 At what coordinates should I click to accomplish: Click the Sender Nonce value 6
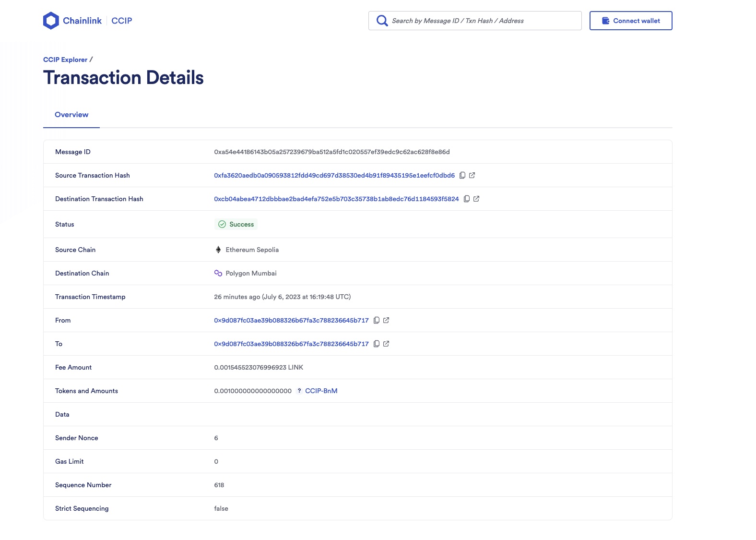(216, 438)
